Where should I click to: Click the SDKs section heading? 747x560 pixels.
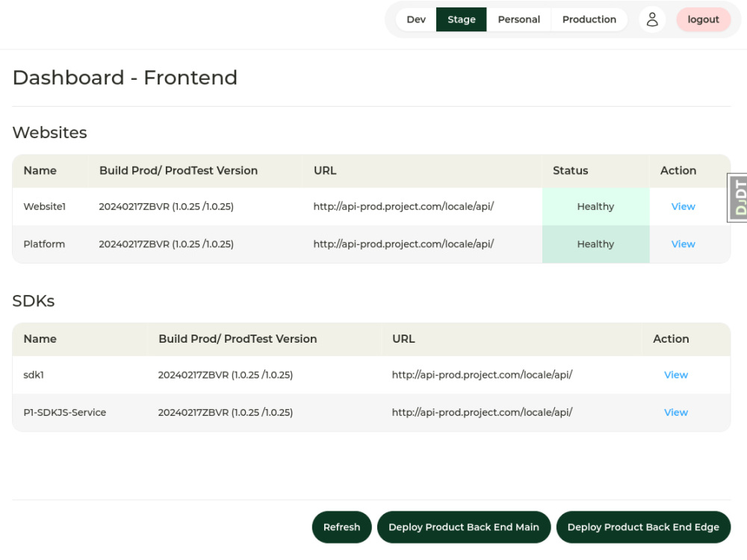tap(34, 301)
